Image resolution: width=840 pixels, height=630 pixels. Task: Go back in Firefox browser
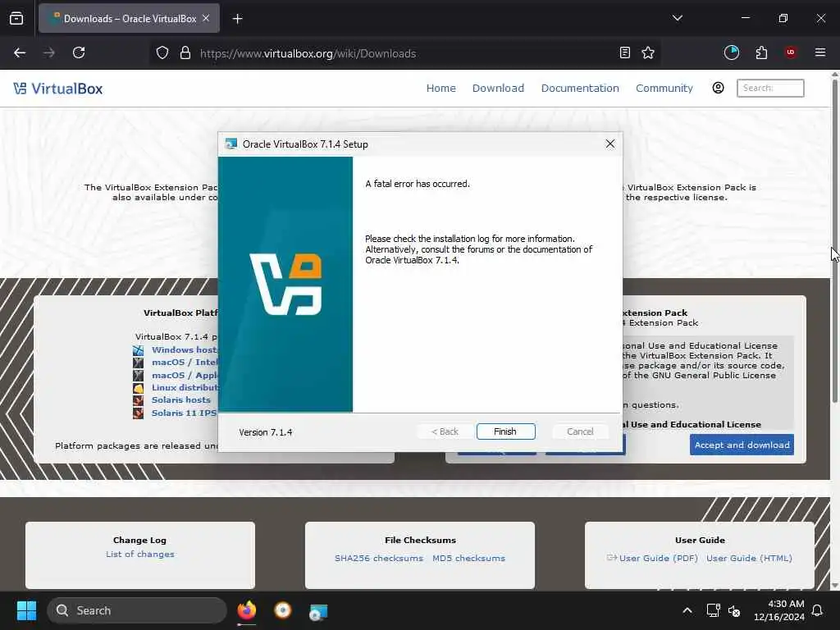click(x=20, y=52)
